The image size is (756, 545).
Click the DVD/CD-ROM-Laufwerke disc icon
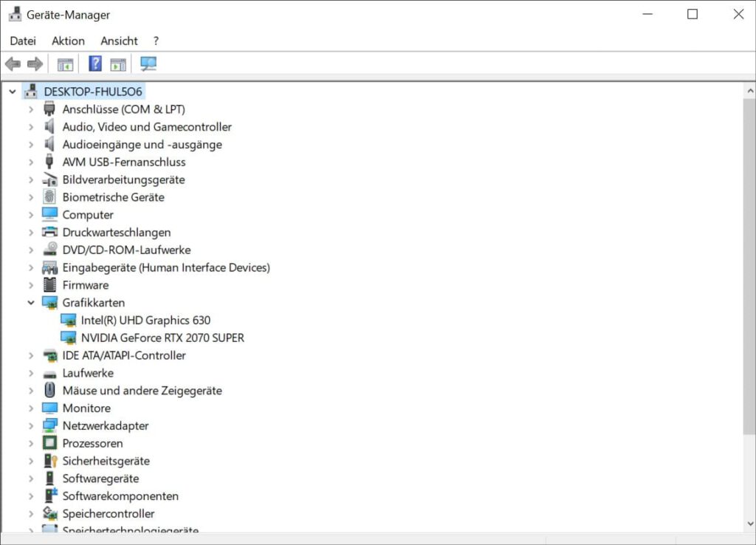(49, 250)
